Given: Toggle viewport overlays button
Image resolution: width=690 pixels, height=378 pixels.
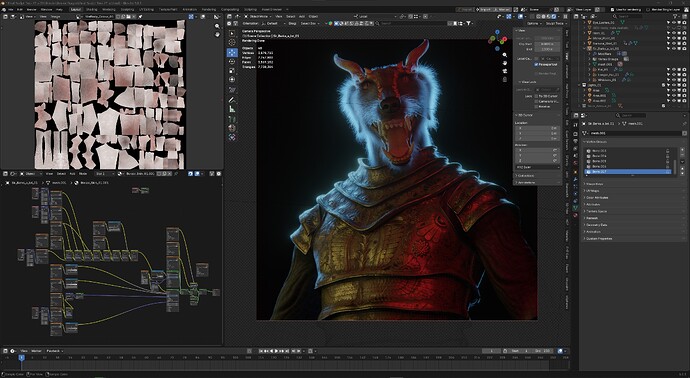Looking at the screenshot, I should point(520,16).
